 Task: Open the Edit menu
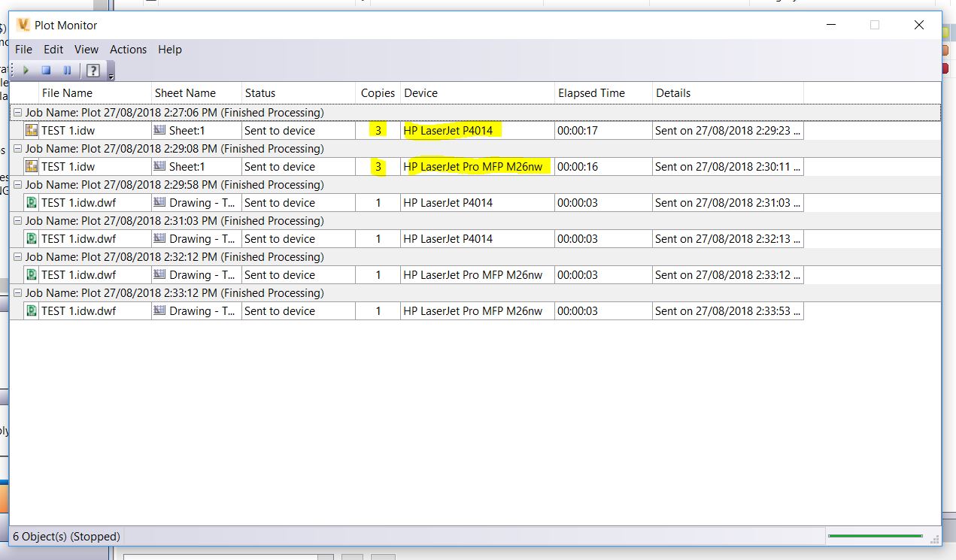coord(53,50)
